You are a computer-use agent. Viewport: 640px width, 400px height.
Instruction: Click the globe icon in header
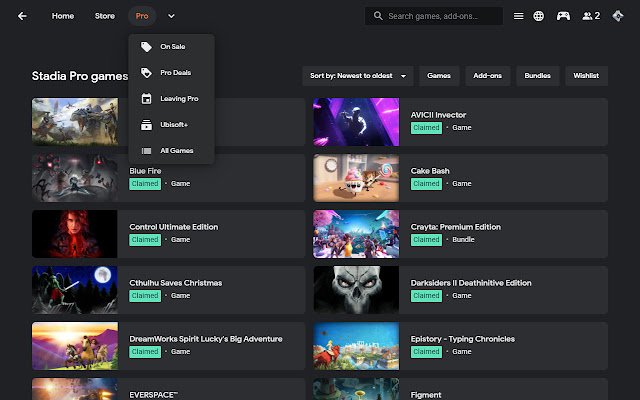coord(539,16)
